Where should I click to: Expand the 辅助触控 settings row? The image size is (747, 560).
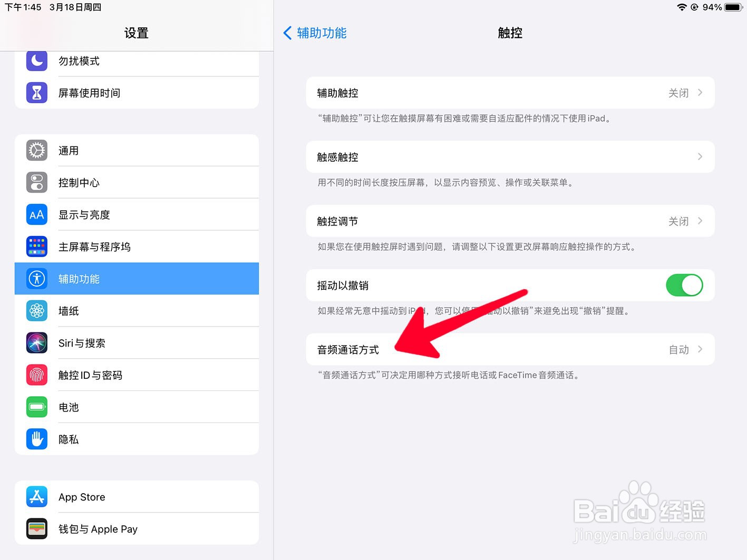[510, 93]
